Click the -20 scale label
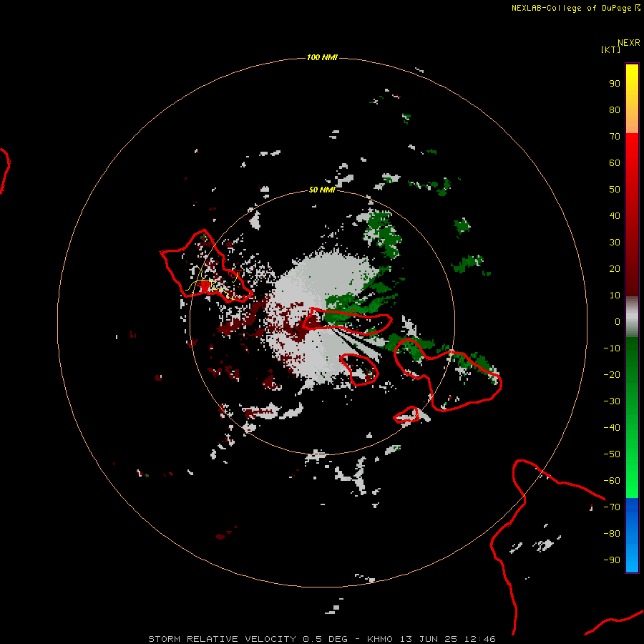This screenshot has width=644, height=644. [x=612, y=374]
